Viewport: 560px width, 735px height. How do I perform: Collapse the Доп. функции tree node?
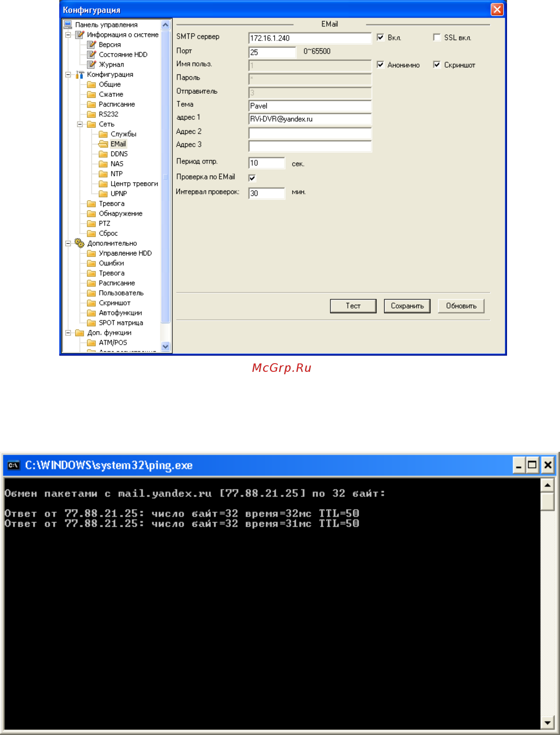coord(68,333)
